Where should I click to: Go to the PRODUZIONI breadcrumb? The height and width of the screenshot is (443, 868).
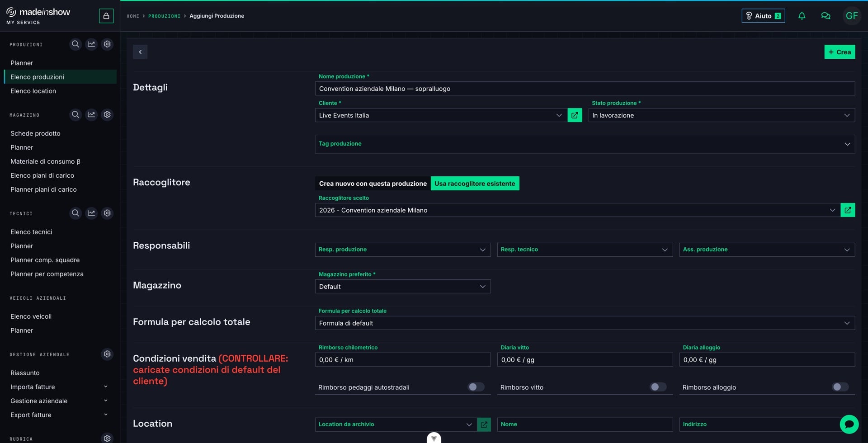[164, 16]
